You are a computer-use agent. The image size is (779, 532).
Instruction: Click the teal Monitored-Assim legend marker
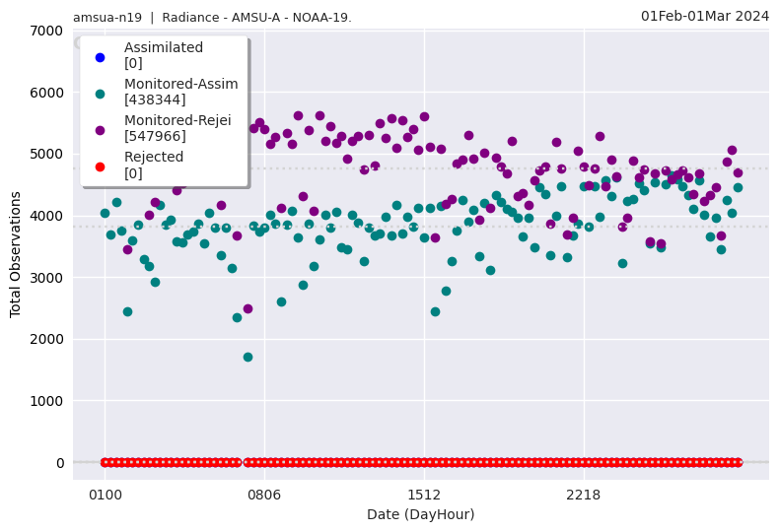(100, 94)
